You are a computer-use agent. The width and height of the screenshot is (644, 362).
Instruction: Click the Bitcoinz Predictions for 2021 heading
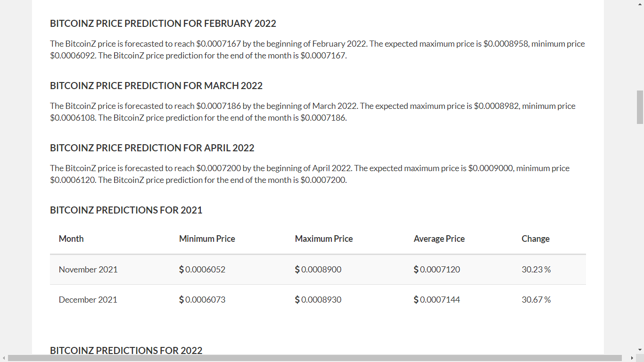point(126,210)
